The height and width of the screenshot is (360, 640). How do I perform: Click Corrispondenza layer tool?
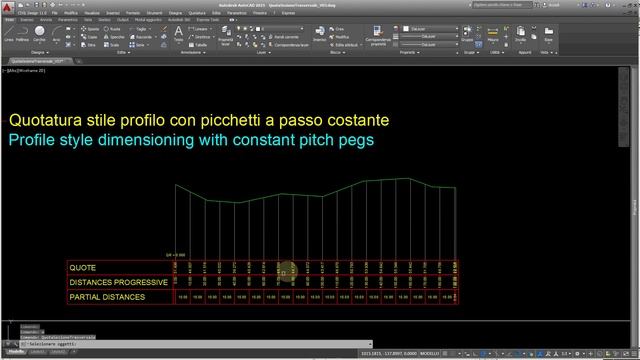[x=289, y=45]
